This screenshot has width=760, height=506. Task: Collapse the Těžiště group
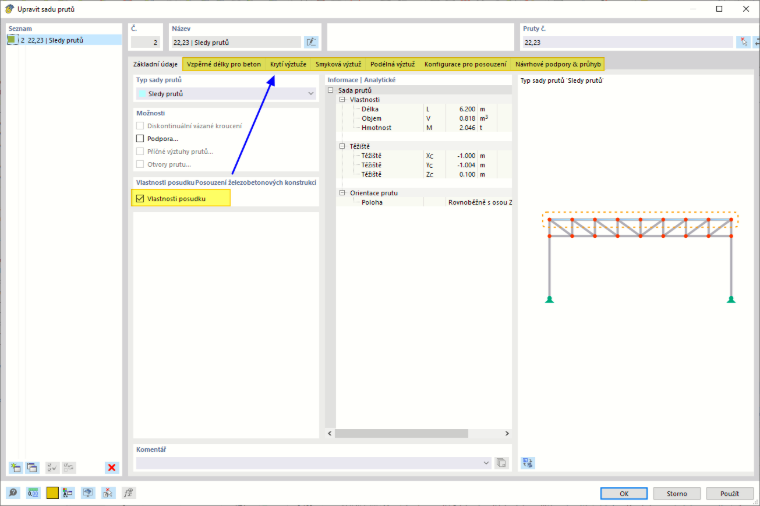pyautogui.click(x=342, y=146)
